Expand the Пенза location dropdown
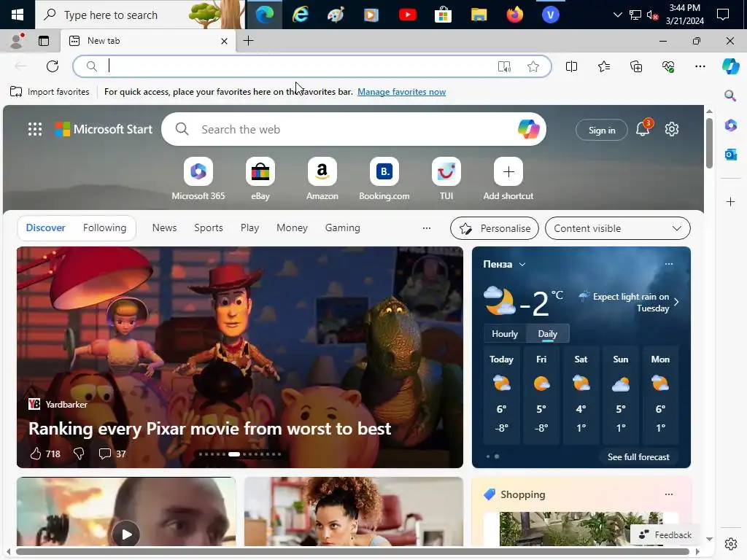Image resolution: width=747 pixels, height=560 pixels. pyautogui.click(x=522, y=264)
